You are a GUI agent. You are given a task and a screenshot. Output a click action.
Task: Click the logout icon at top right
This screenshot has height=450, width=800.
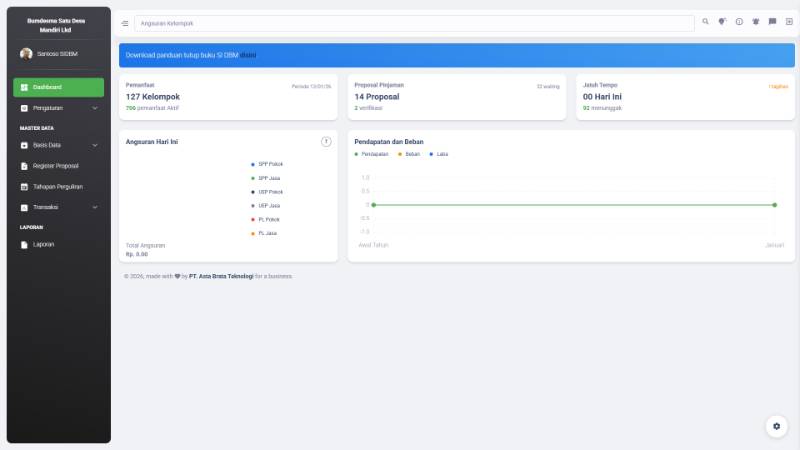pos(789,22)
